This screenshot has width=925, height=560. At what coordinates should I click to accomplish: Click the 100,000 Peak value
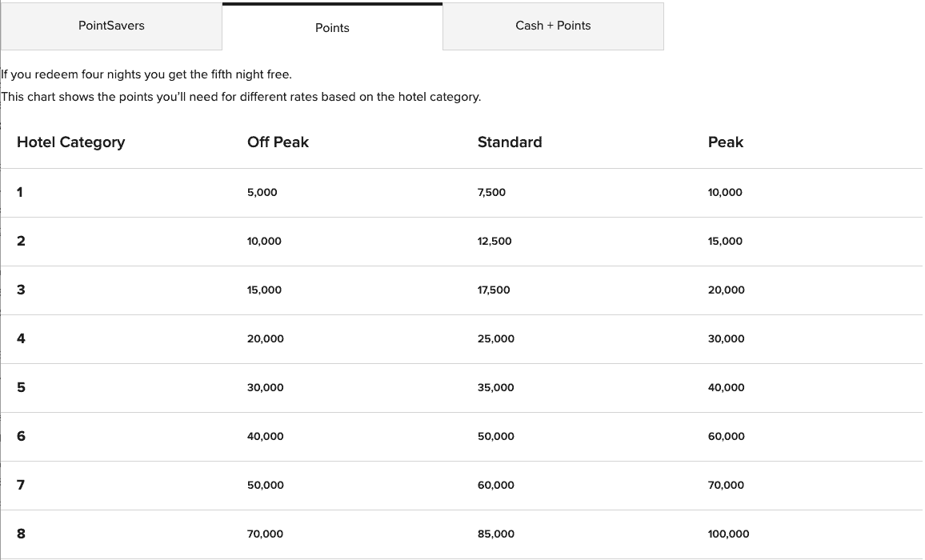728,534
